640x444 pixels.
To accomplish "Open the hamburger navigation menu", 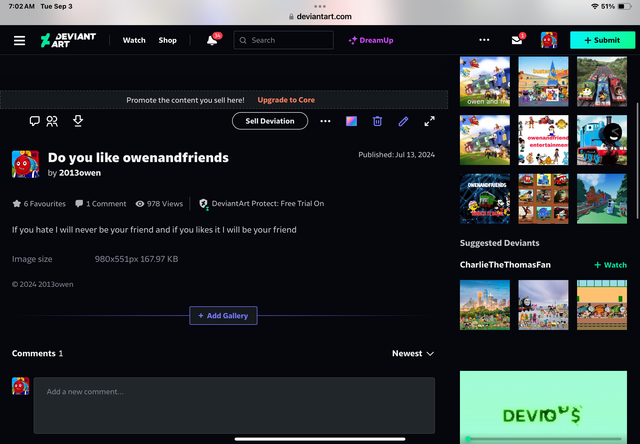I will pyautogui.click(x=19, y=40).
